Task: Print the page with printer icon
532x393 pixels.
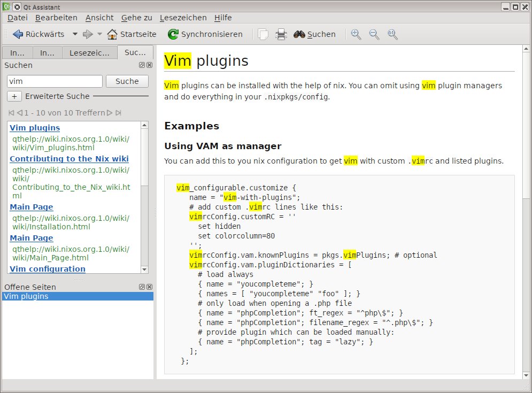Action: 281,34
